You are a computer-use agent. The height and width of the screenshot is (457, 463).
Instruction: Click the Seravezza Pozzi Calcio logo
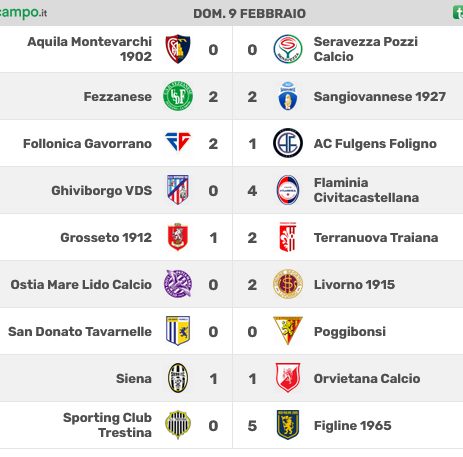tap(288, 49)
